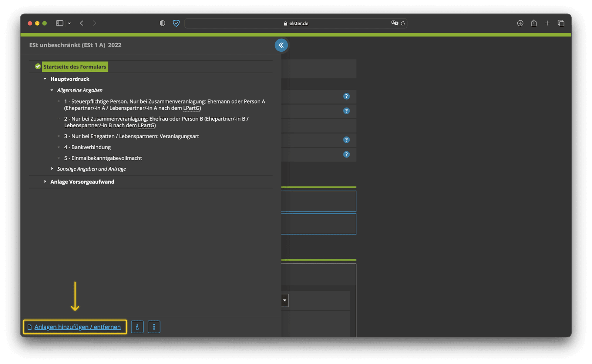
Task: Click the lower blue-outlined input field
Action: point(319,224)
